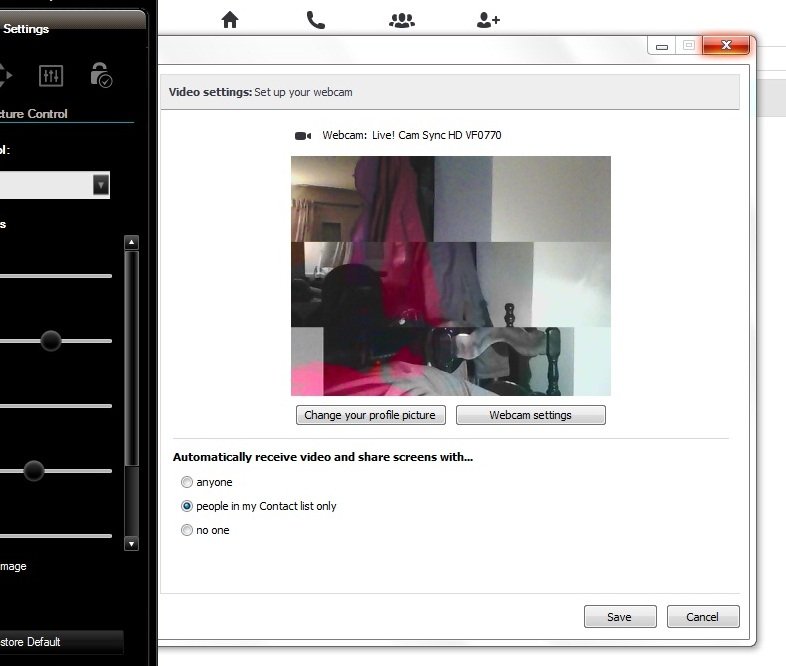786x666 pixels.
Task: Click the lock with checkmark icon
Action: pos(101,75)
